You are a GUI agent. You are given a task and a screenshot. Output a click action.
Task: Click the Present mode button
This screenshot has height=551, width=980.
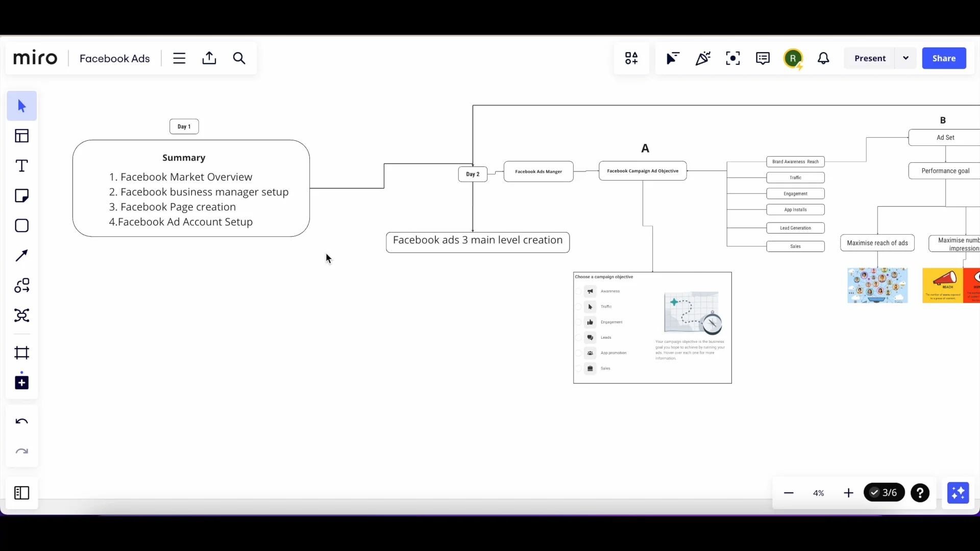click(x=870, y=59)
